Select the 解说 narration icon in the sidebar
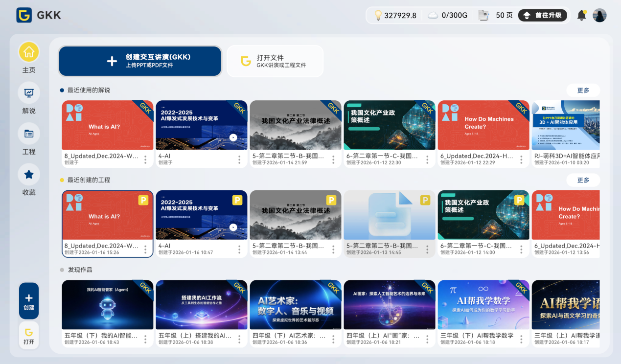The height and width of the screenshot is (364, 621). (x=28, y=92)
